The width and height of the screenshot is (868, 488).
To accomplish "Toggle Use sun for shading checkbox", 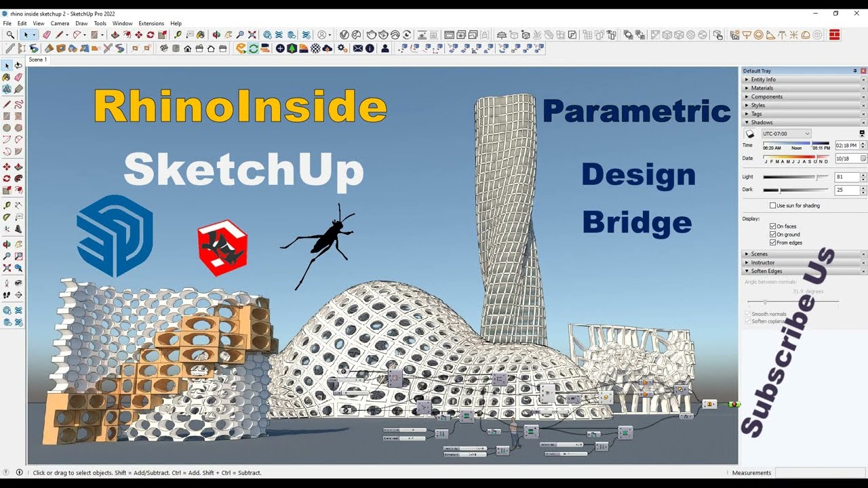I will [x=773, y=205].
